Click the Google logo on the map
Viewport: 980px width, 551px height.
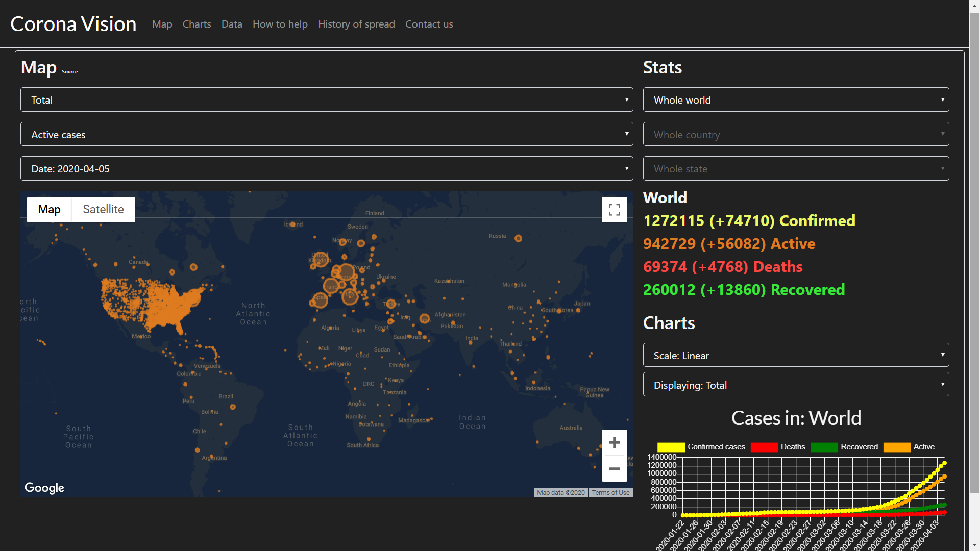(44, 488)
